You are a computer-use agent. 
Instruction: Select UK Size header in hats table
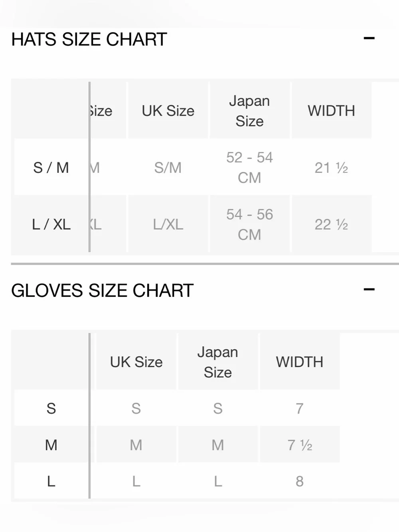168,111
